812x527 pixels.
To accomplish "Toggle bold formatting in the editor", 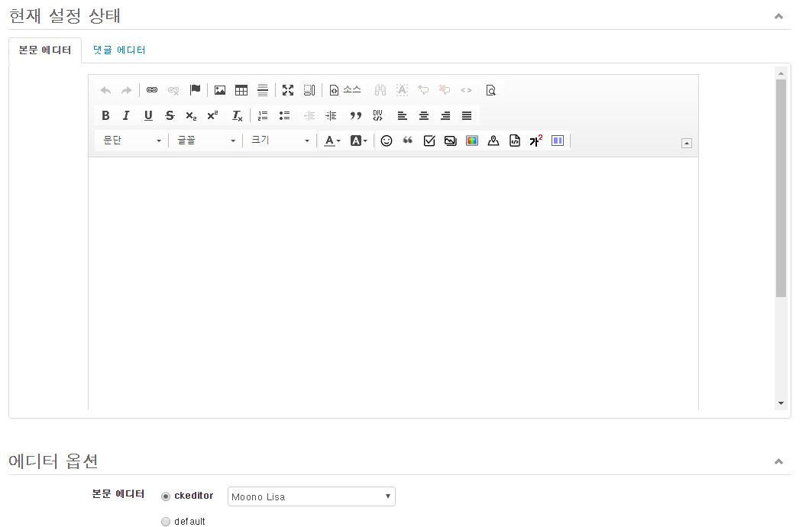I will (105, 115).
